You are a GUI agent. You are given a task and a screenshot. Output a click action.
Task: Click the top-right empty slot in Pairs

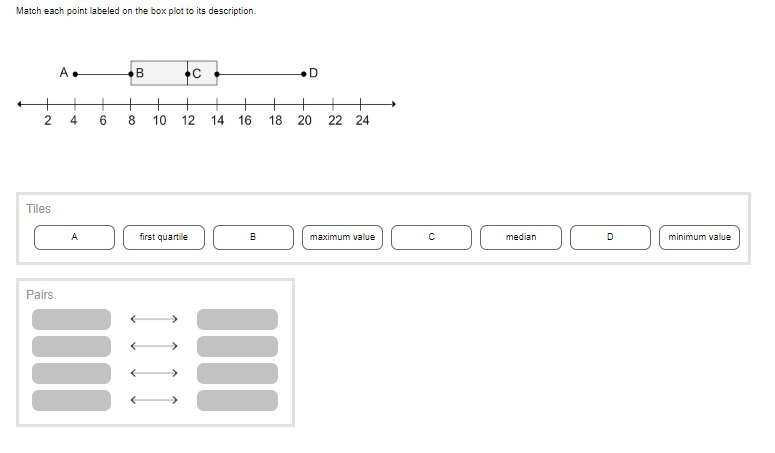point(237,319)
